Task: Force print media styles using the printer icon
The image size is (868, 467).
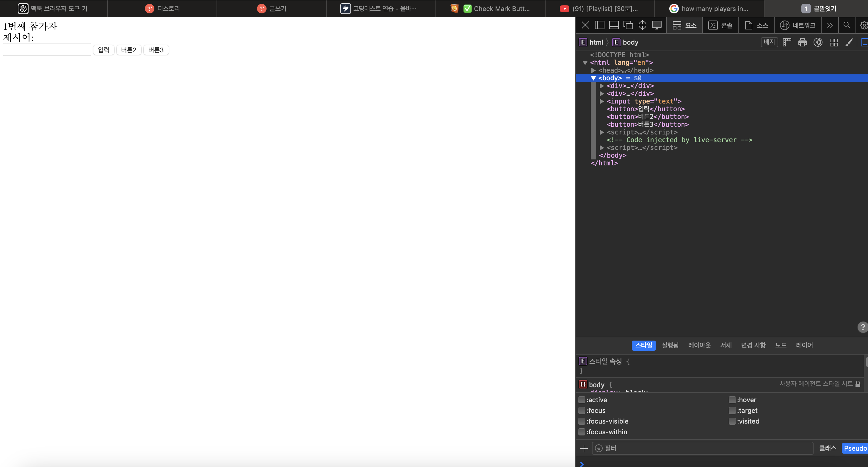Action: pyautogui.click(x=802, y=42)
